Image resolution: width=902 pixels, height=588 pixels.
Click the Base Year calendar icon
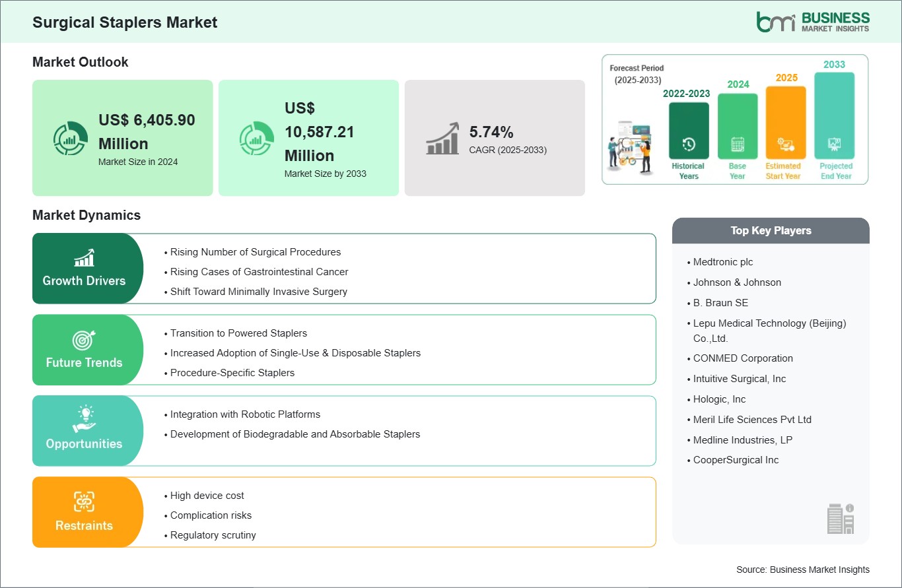737,145
